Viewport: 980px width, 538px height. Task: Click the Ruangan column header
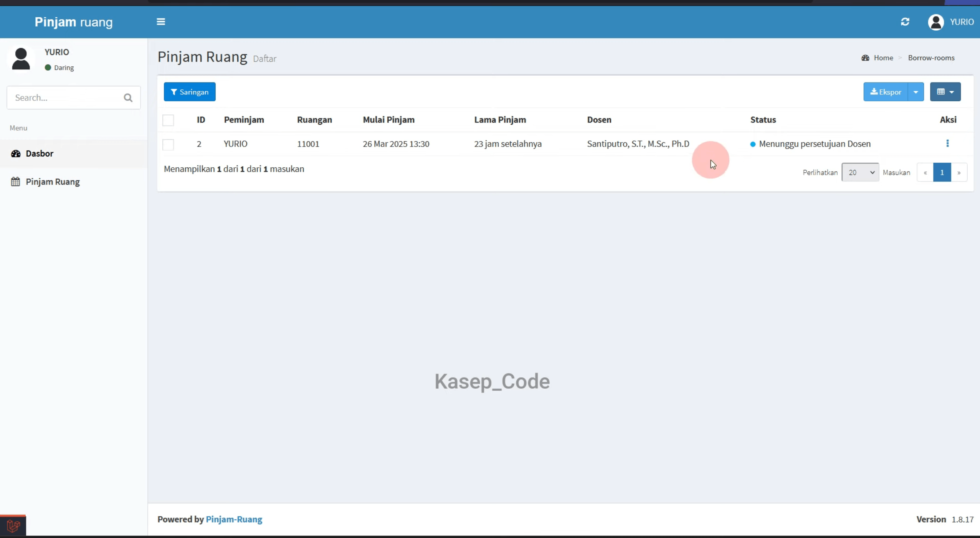pyautogui.click(x=314, y=120)
